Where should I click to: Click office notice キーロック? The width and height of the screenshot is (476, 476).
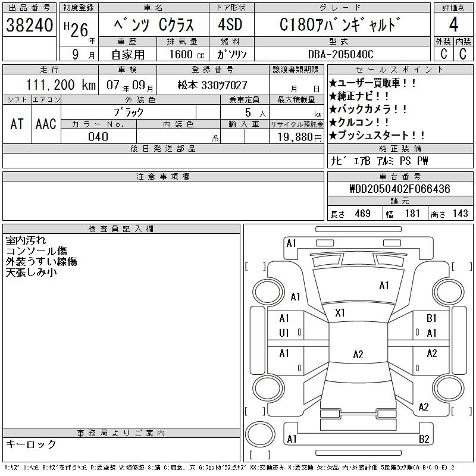[31, 444]
